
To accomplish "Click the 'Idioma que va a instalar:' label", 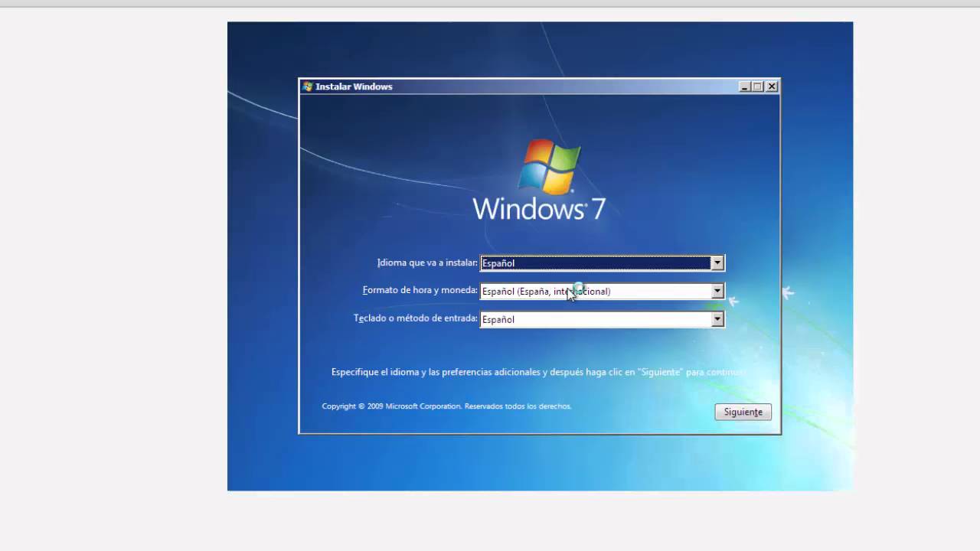I will 427,262.
